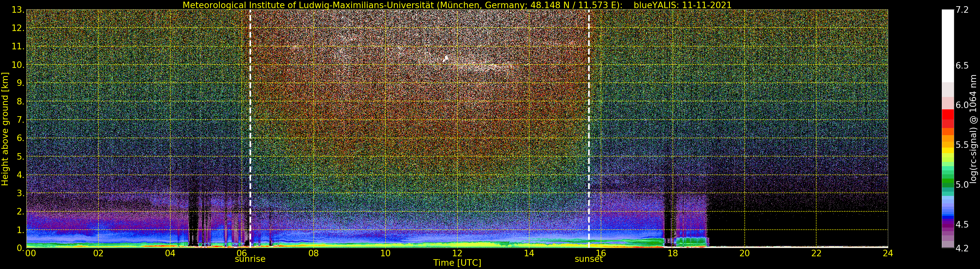This screenshot has height=269, width=980.
Task: Select the "04" time tick label
Action: click(170, 253)
